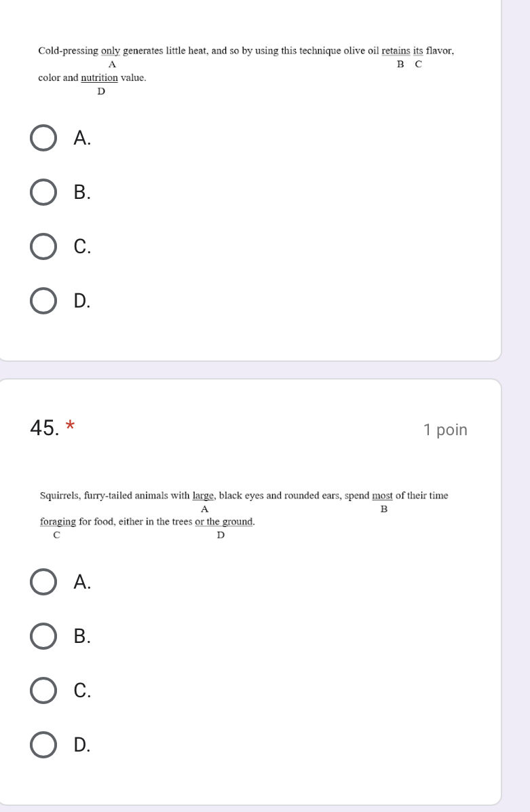The width and height of the screenshot is (530, 812).
Task: Select answer A for question 45
Action: (x=44, y=582)
